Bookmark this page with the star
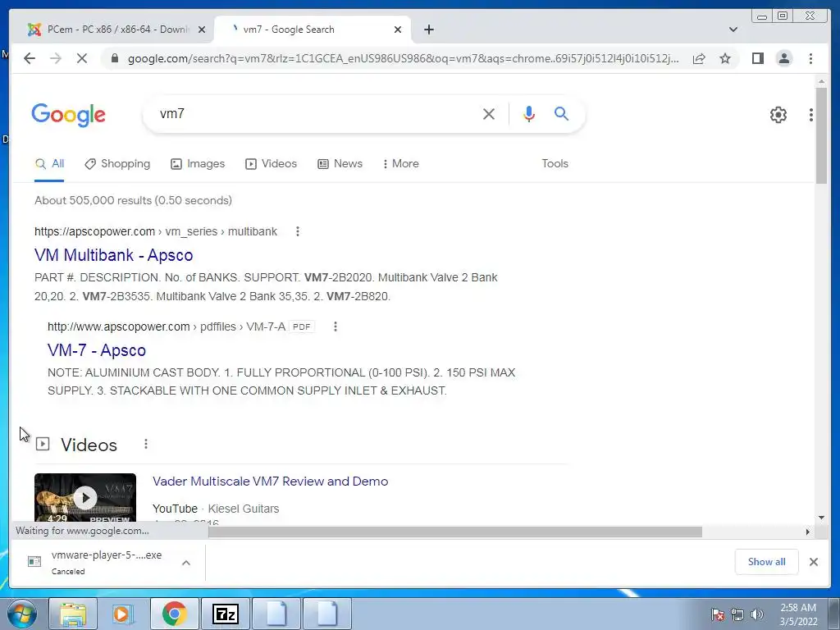This screenshot has height=630, width=840. pos(725,58)
